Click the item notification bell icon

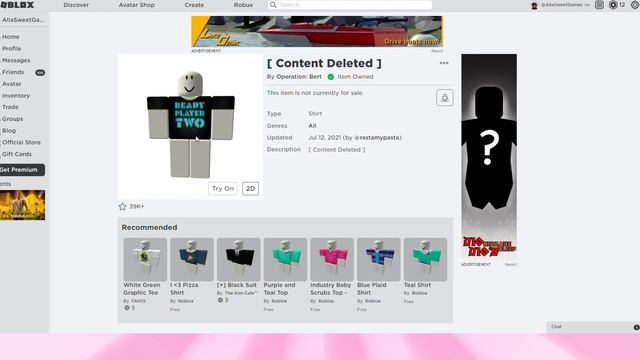(x=444, y=98)
